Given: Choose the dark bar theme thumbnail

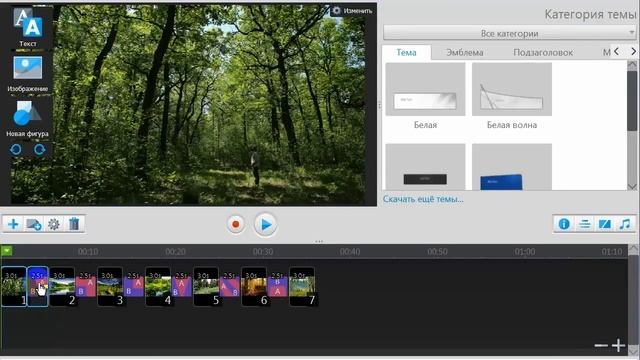Looking at the screenshot, I should coord(425,167).
